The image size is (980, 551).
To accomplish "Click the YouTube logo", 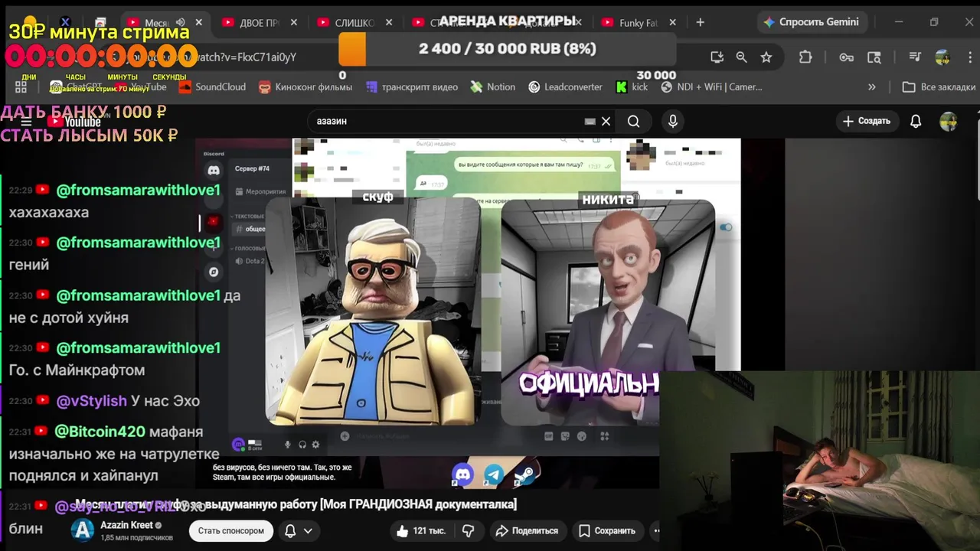I will (74, 122).
